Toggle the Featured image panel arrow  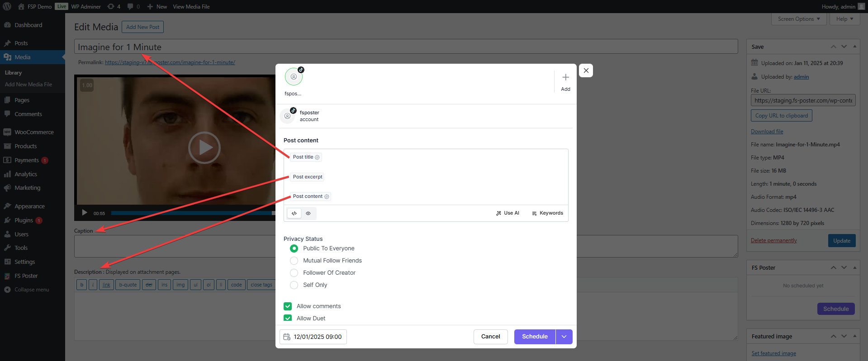[x=854, y=336]
